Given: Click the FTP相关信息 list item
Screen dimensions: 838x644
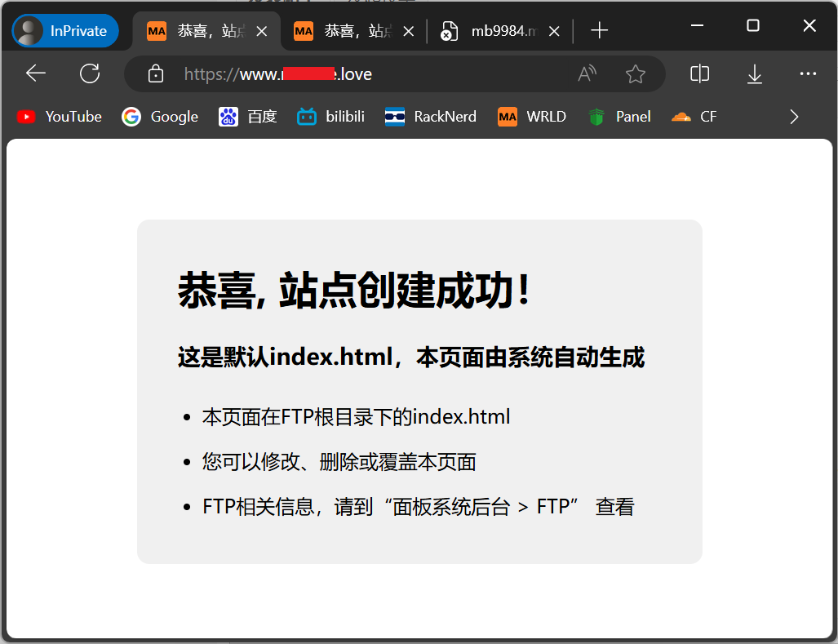Looking at the screenshot, I should coord(418,507).
